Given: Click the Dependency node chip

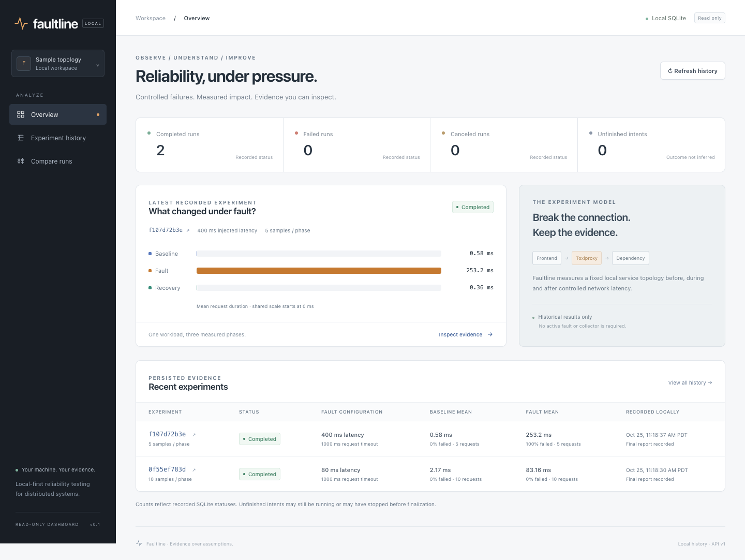Looking at the screenshot, I should (630, 258).
